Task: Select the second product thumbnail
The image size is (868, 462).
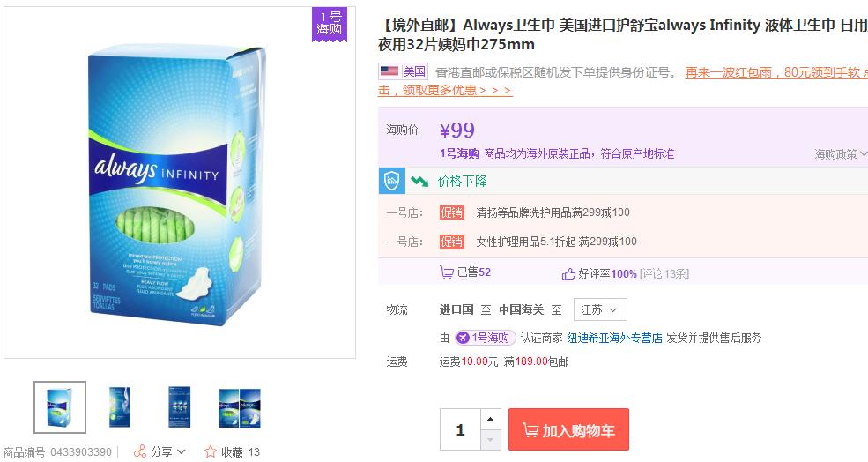Action: [x=120, y=407]
